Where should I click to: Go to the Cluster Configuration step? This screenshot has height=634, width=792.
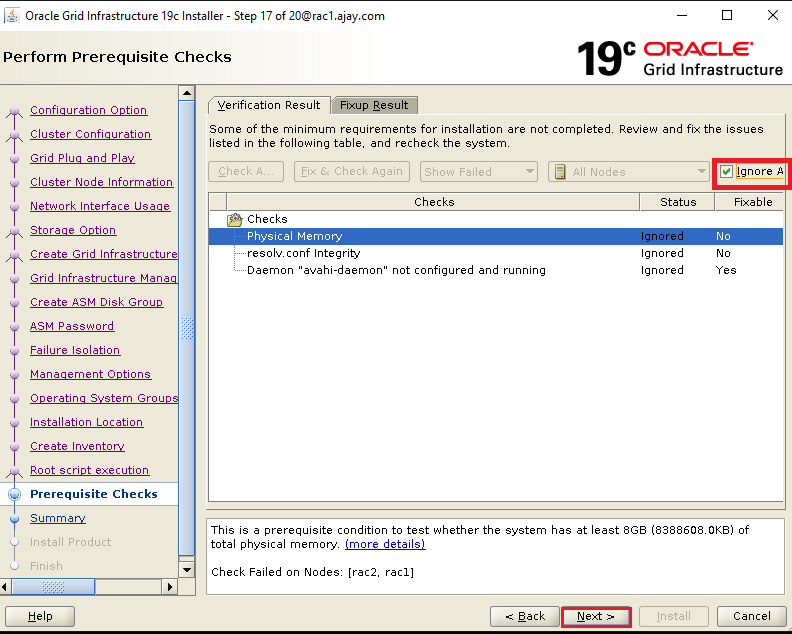(x=90, y=134)
